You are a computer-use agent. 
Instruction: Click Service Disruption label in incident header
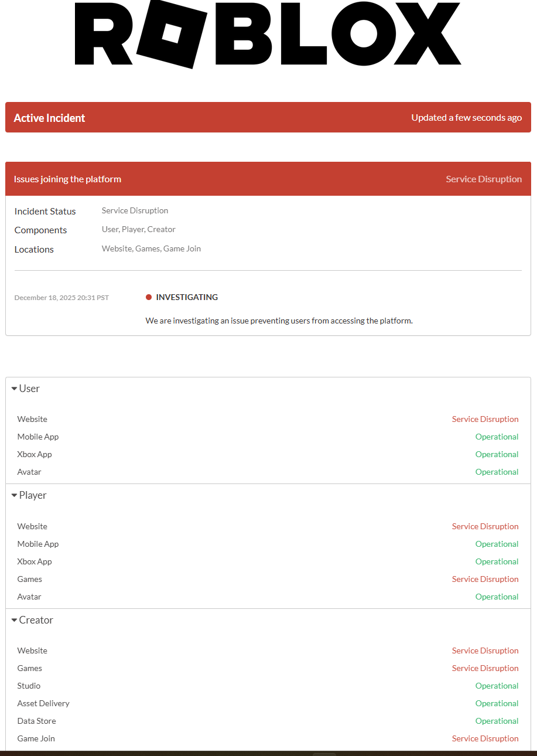pyautogui.click(x=484, y=179)
